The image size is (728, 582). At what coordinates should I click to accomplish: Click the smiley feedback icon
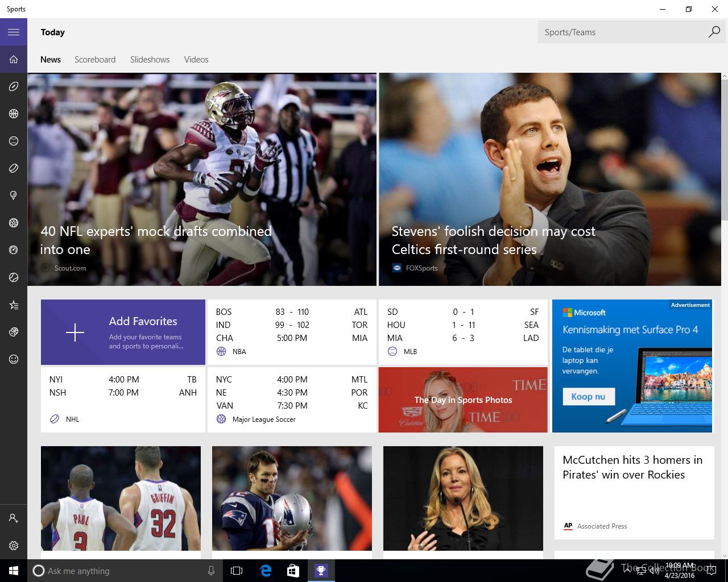point(14,359)
